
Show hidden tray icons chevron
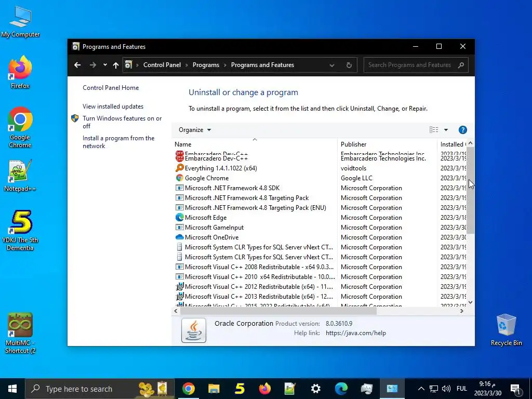point(421,389)
